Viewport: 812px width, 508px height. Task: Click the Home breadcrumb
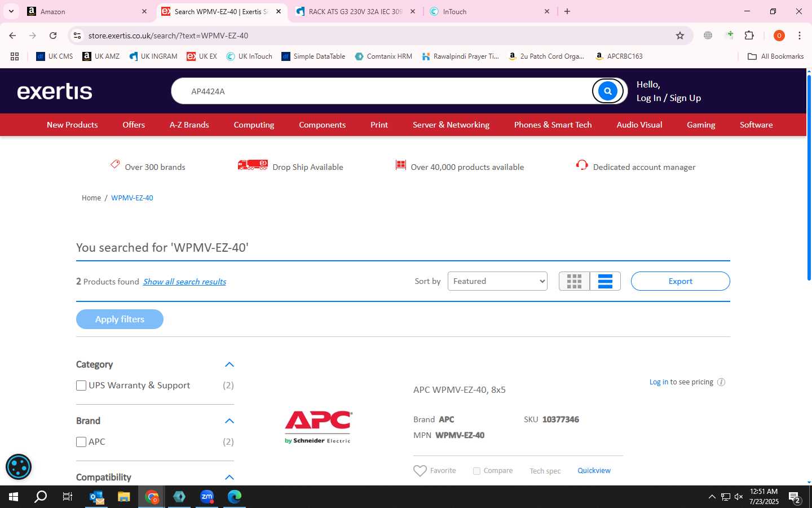(91, 198)
